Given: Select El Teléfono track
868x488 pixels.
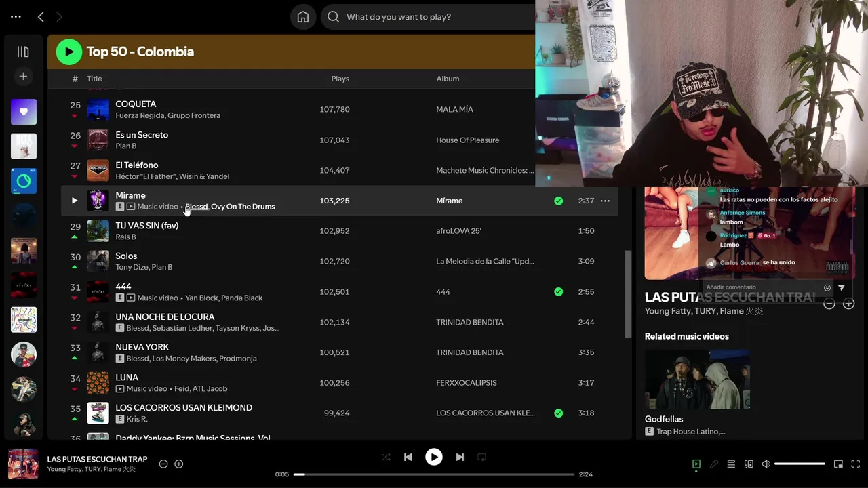Looking at the screenshot, I should (137, 165).
